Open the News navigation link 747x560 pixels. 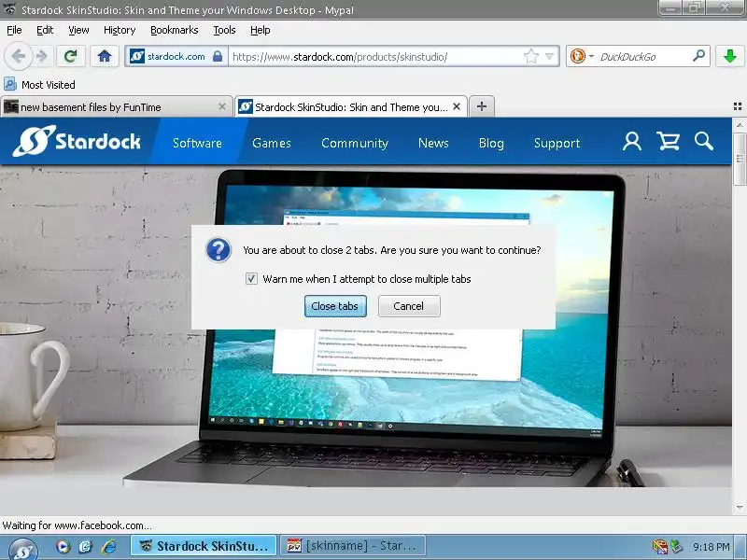[433, 143]
